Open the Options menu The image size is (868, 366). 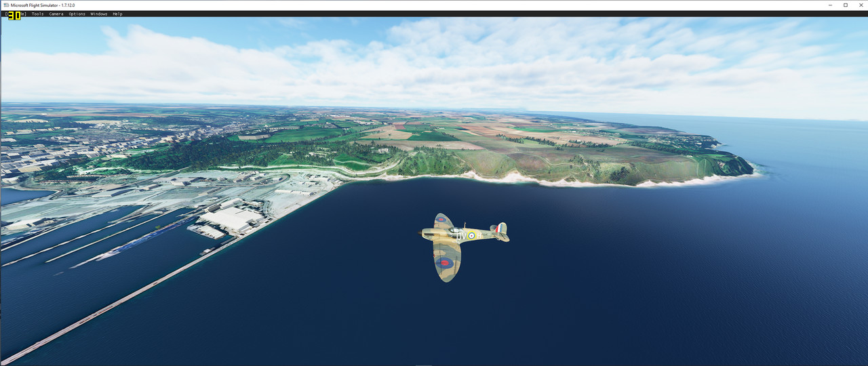click(x=77, y=14)
